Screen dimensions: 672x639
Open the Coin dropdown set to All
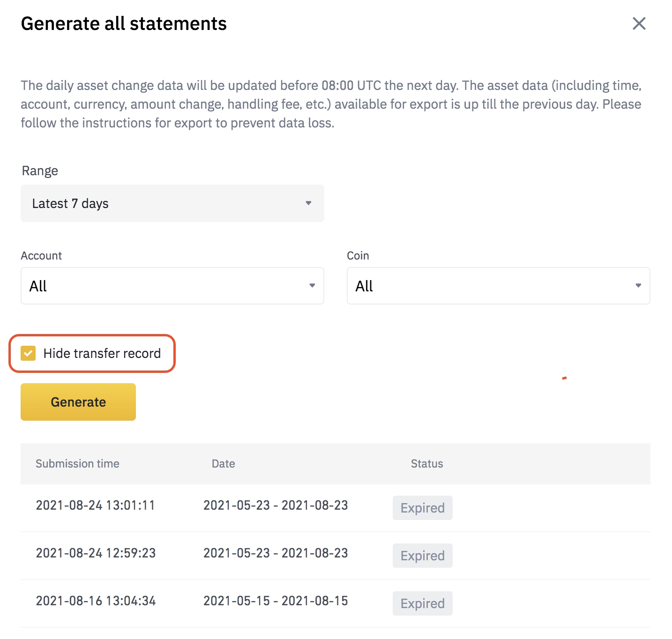(498, 286)
